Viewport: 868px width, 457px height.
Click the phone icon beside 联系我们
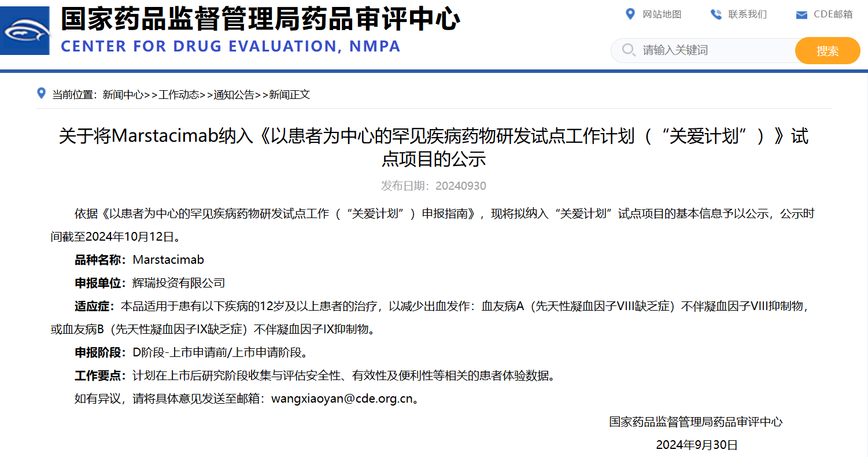716,14
